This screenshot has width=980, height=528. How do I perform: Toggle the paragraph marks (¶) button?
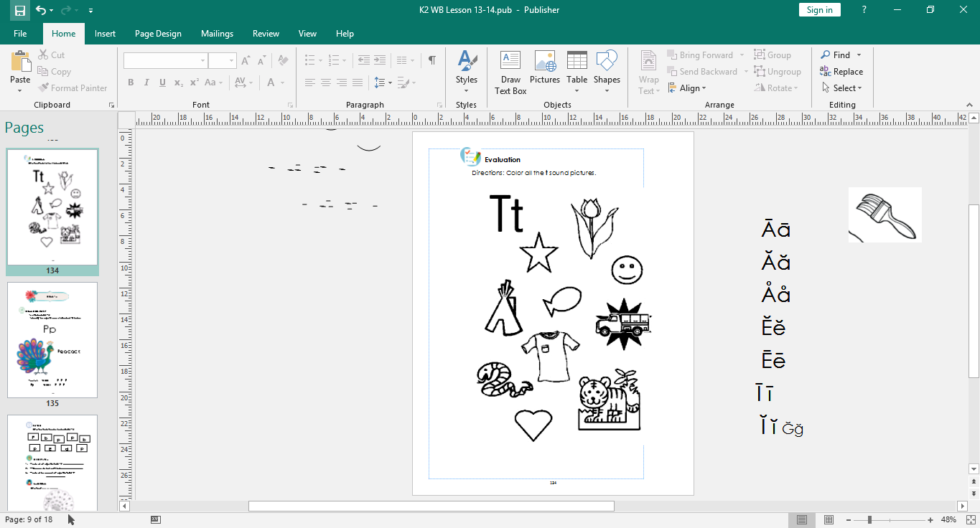[431, 60]
